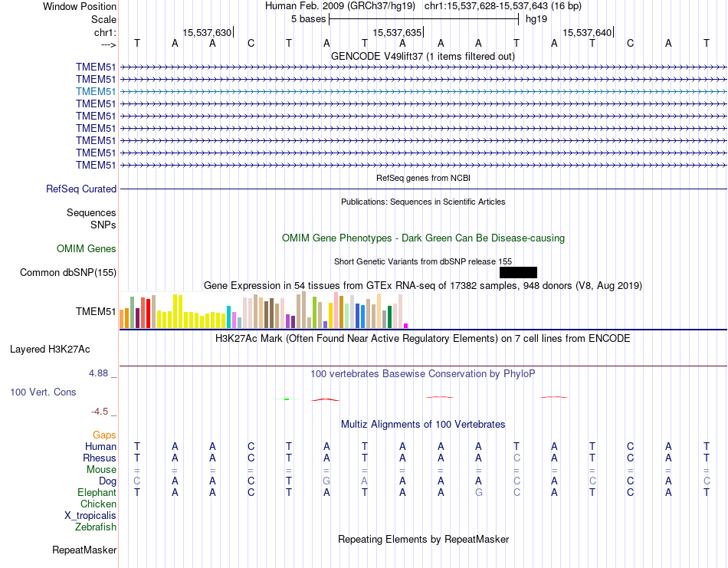Image resolution: width=728 pixels, height=568 pixels.
Task: Click the TMEM51 label beside GTEx bars
Action: (96, 311)
